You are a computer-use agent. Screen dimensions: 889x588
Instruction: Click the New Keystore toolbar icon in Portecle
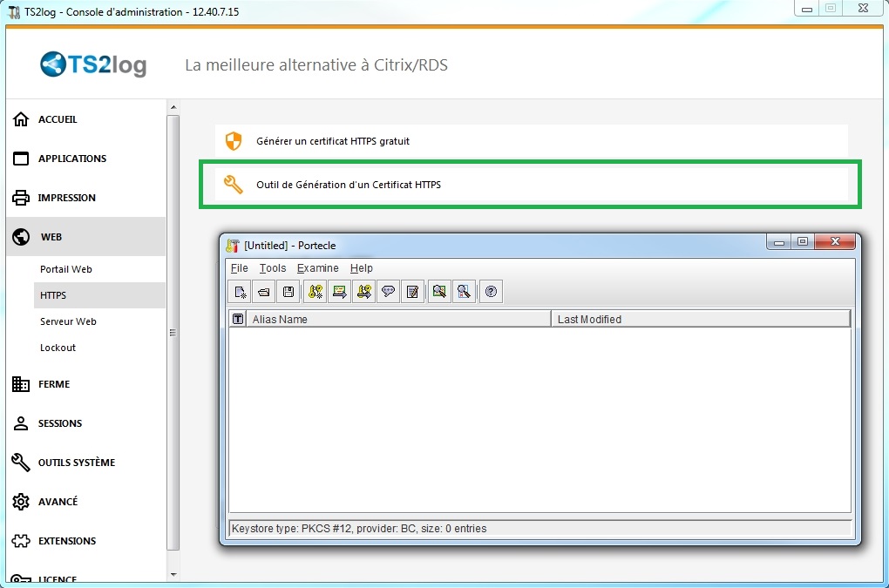click(x=240, y=292)
